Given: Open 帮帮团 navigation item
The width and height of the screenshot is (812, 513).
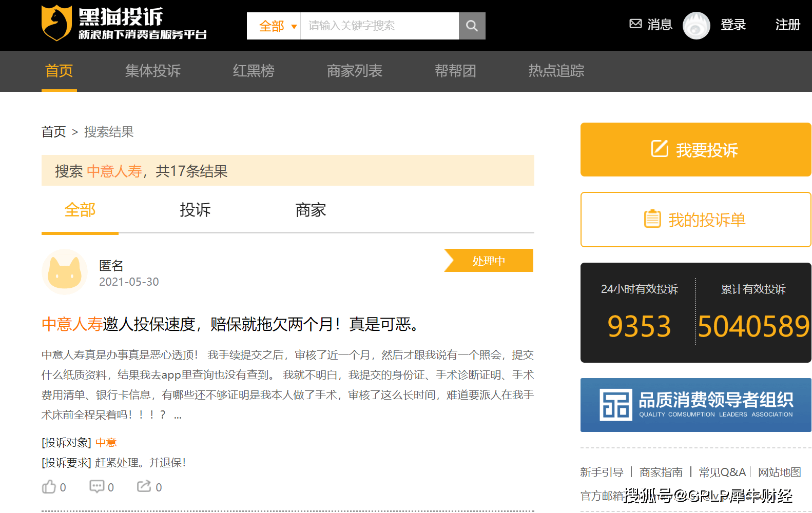Looking at the screenshot, I should tap(455, 71).
